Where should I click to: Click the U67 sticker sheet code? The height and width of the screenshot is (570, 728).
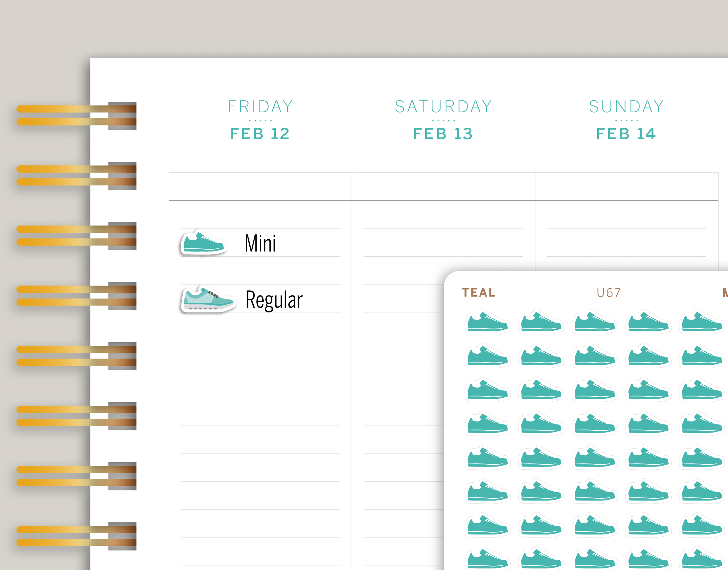click(x=608, y=293)
